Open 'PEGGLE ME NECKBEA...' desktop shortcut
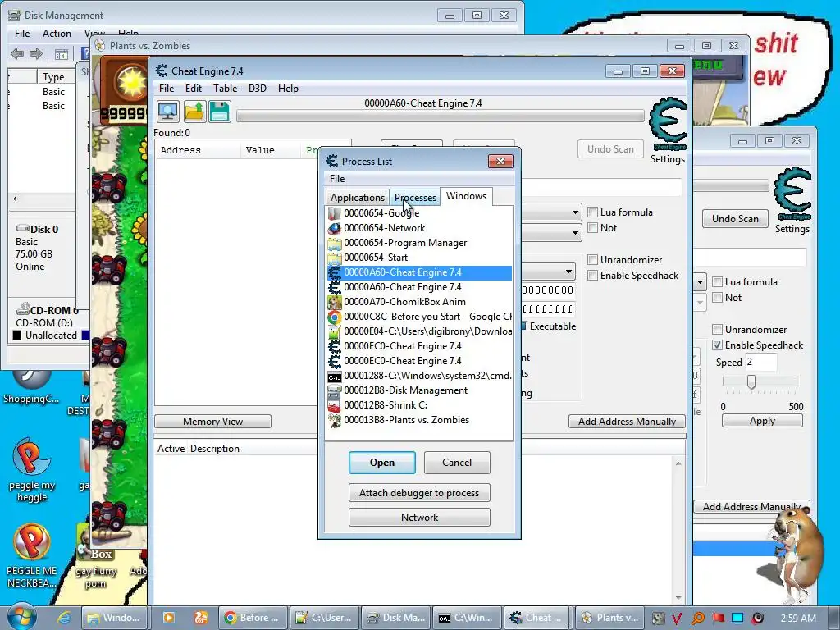The height and width of the screenshot is (630, 840). (32, 555)
